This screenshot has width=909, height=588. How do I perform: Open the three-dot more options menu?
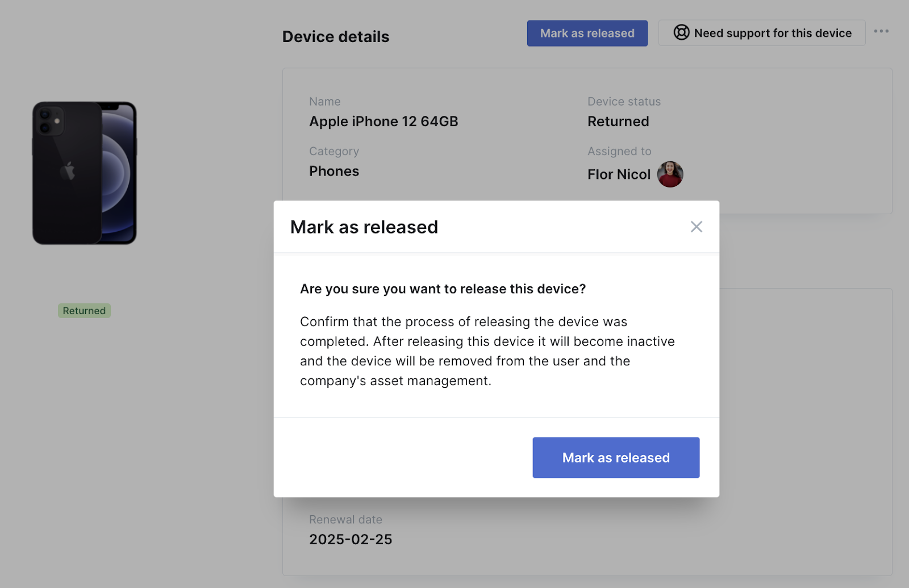pyautogui.click(x=881, y=31)
